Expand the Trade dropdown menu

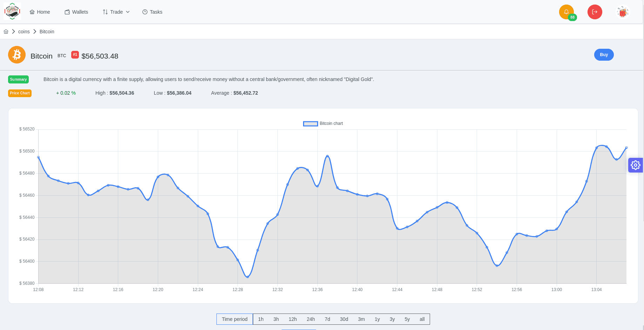116,12
